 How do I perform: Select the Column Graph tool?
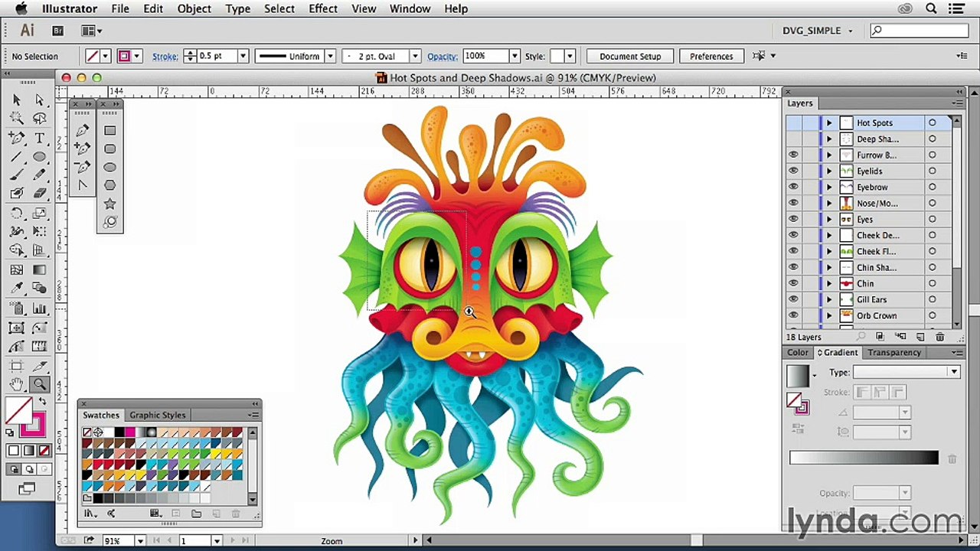[39, 308]
